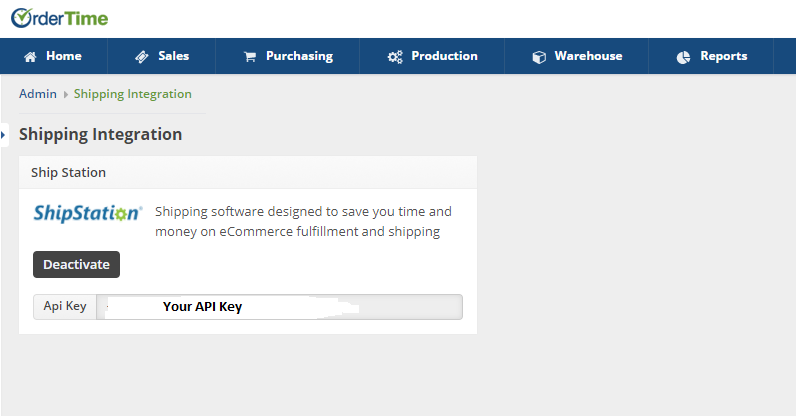Image resolution: width=796 pixels, height=416 pixels.
Task: Click the Home house icon
Action: pos(30,57)
